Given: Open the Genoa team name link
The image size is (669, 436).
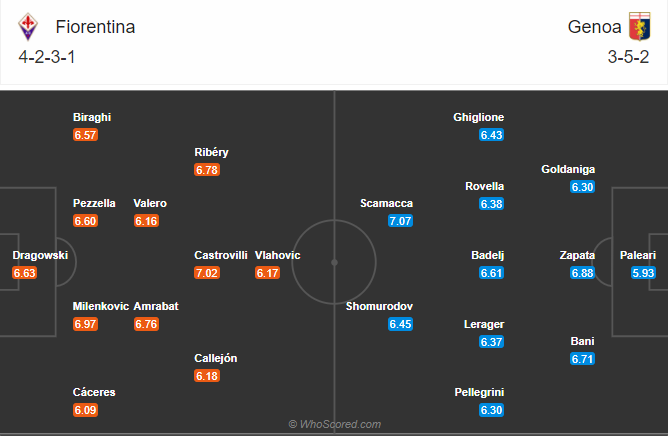Looking at the screenshot, I should [594, 27].
